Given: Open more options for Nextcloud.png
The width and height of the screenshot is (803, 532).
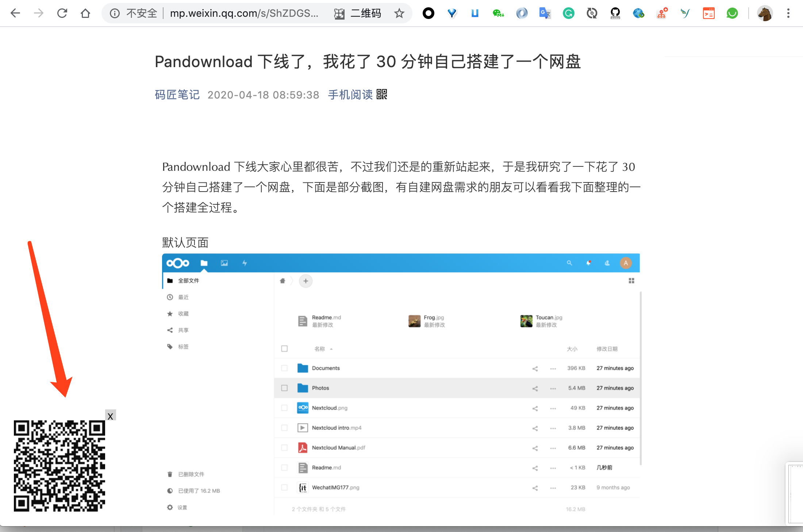Looking at the screenshot, I should (x=553, y=408).
